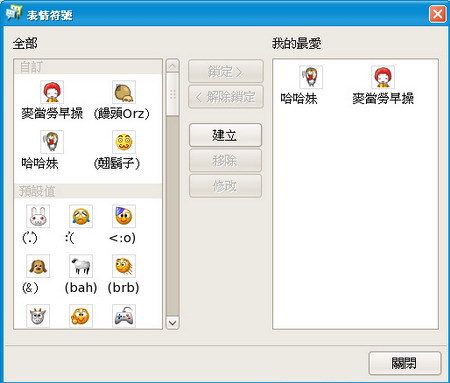Close the 表情符號 dialog with the X
The image size is (450, 383).
pos(437,14)
